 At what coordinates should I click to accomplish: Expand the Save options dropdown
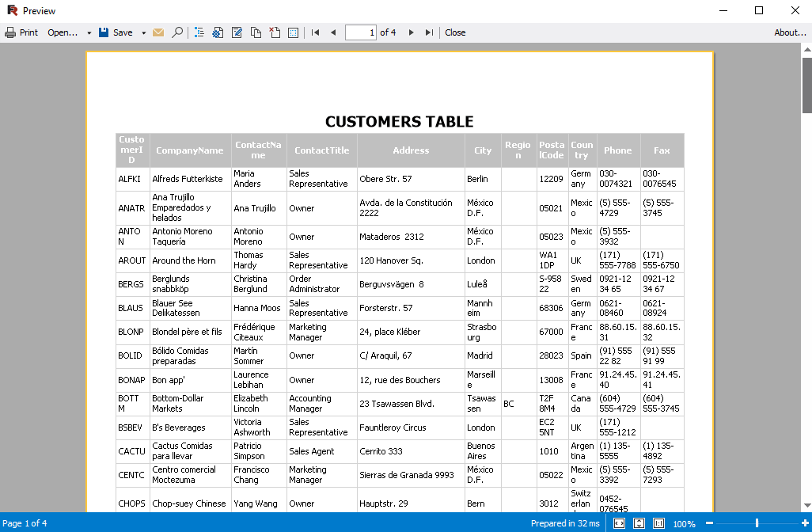coord(143,32)
